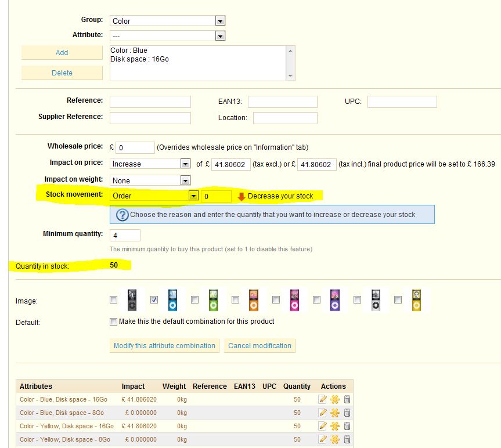Screen dimensions: 501x448
Task: Click attribute list scrollbar down arrow
Action: pyautogui.click(x=290, y=75)
